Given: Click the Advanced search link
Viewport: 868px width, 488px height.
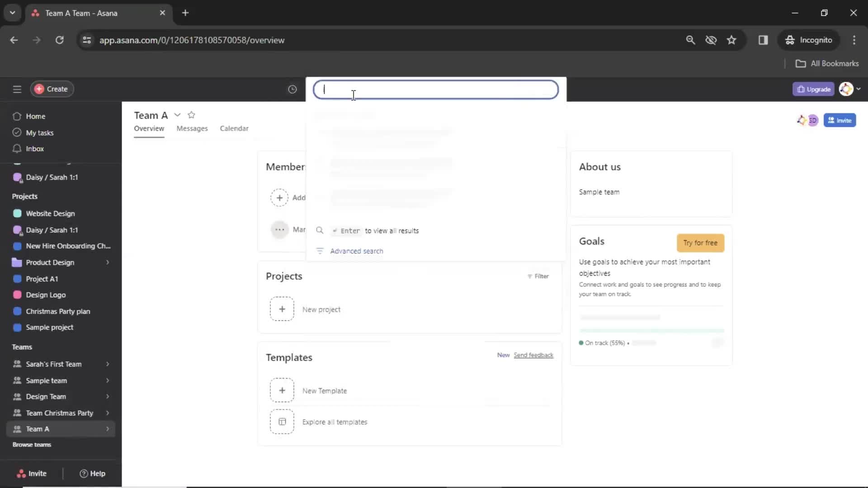Looking at the screenshot, I should coord(357,251).
